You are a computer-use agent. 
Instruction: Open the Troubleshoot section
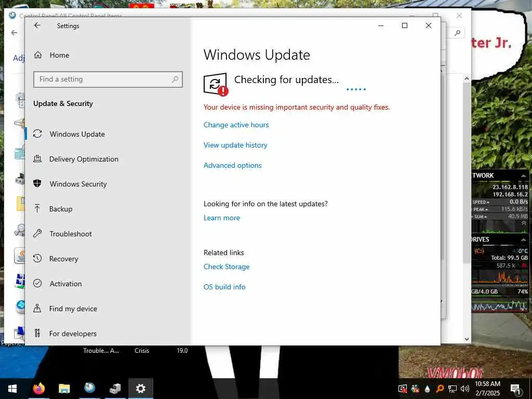(70, 234)
